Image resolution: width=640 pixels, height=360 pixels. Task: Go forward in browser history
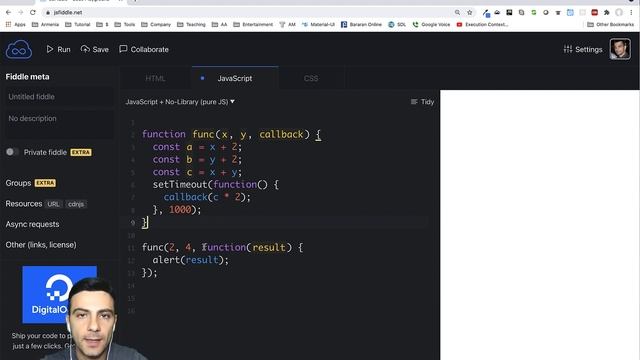[20, 13]
